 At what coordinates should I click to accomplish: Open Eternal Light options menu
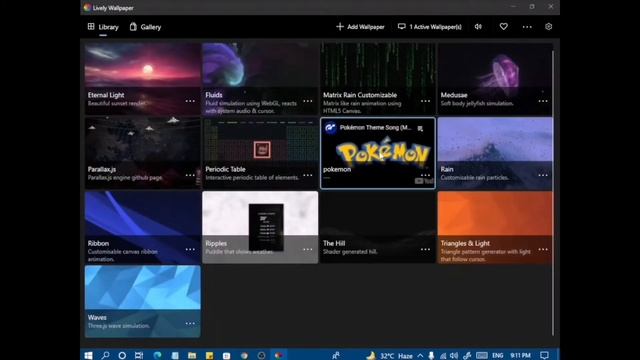click(x=190, y=101)
